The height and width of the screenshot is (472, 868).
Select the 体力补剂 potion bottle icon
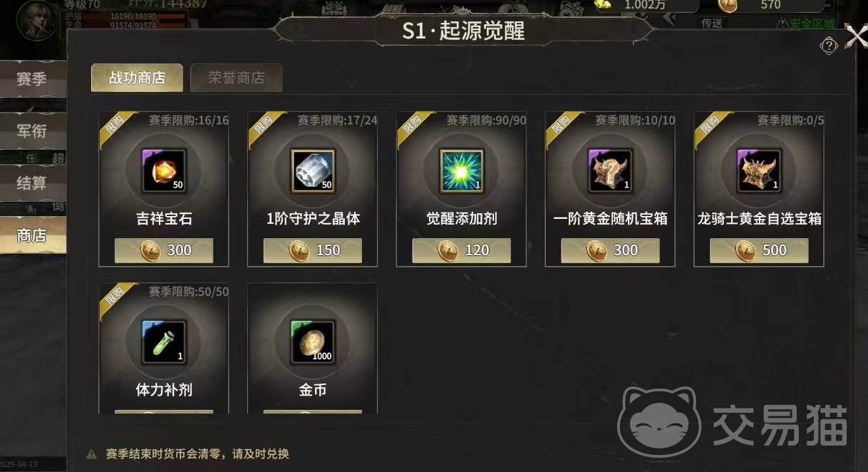pos(164,342)
